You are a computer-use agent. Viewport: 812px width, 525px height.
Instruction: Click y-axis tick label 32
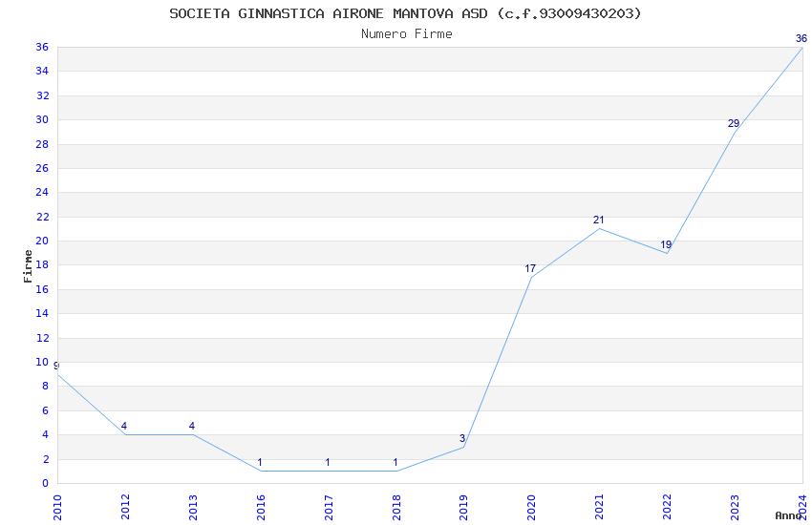(42, 95)
